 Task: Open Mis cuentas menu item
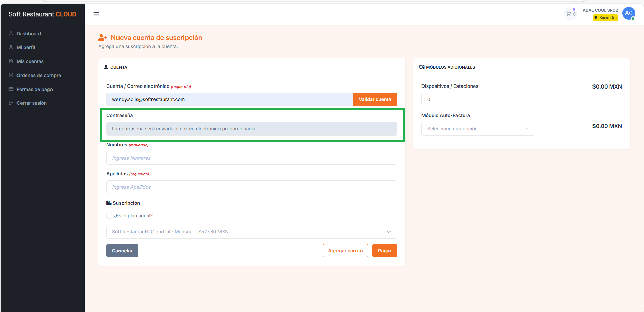(30, 61)
